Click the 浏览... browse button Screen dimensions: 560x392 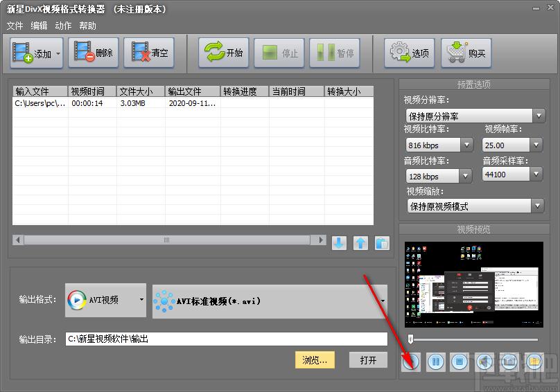[315, 360]
